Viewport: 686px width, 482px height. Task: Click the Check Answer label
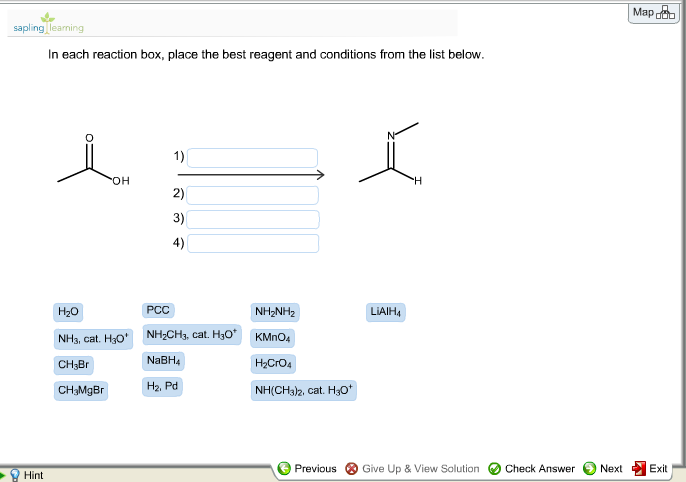[540, 469]
